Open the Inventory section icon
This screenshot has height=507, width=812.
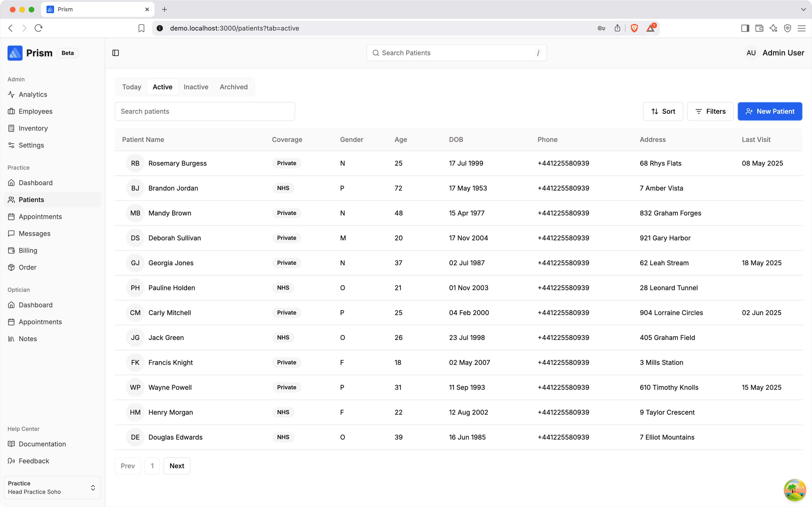[x=12, y=129]
